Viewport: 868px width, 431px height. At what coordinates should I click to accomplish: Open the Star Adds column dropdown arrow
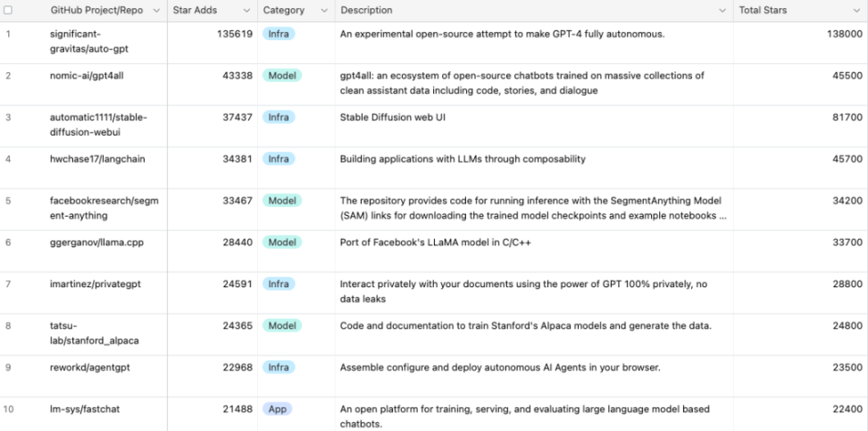click(246, 11)
